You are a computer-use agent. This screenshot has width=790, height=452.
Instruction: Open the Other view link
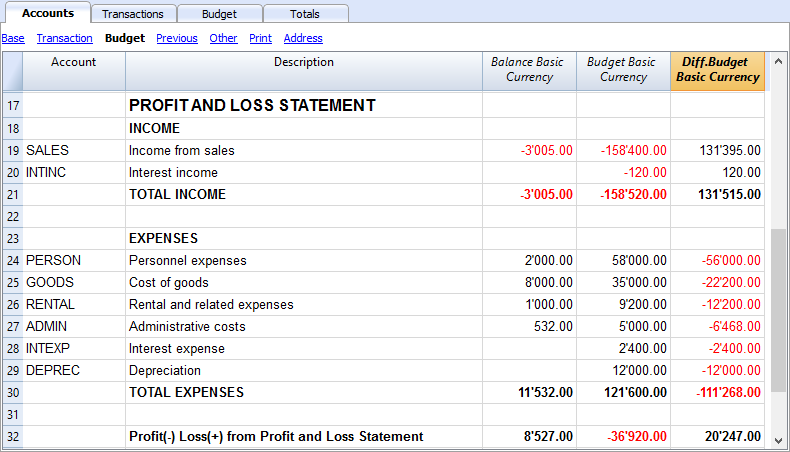point(223,38)
